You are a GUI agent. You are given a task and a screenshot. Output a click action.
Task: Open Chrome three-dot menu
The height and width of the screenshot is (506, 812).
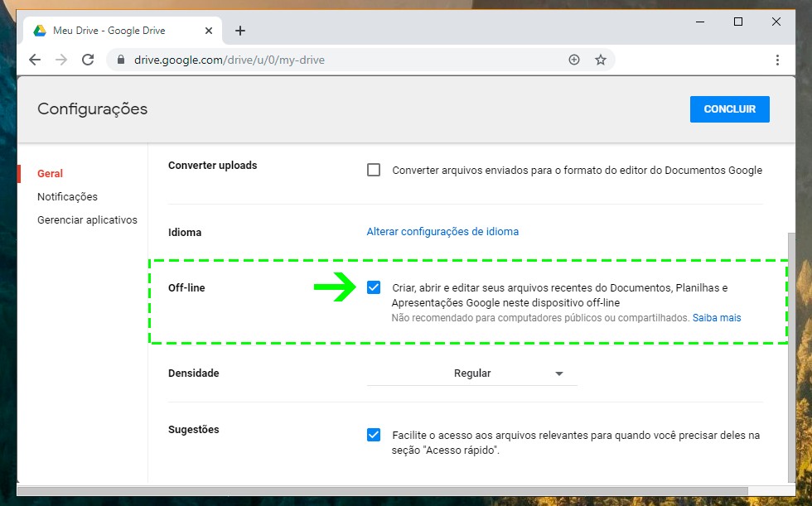point(777,60)
